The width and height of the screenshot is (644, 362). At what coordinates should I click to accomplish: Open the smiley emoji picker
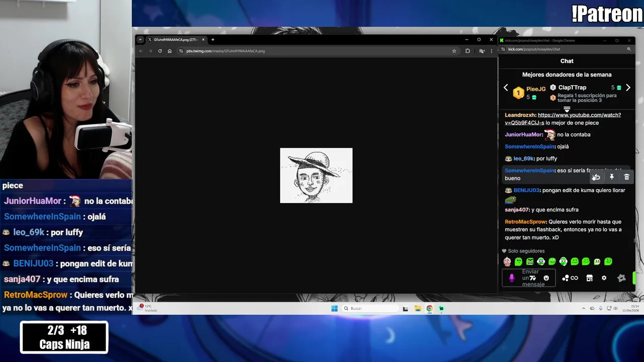pos(546,278)
